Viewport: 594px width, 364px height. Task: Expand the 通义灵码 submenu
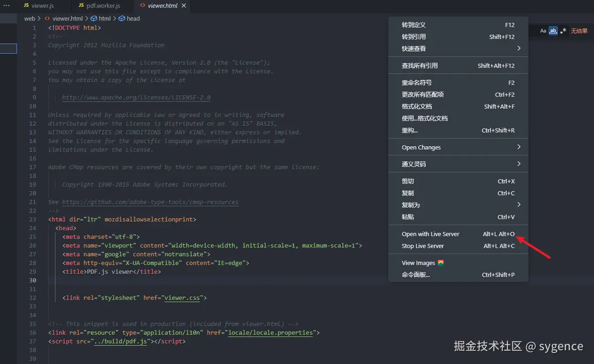pyautogui.click(x=458, y=164)
